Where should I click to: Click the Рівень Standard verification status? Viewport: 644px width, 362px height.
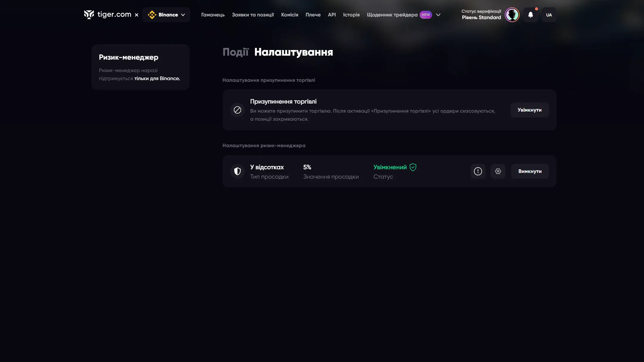(x=481, y=18)
